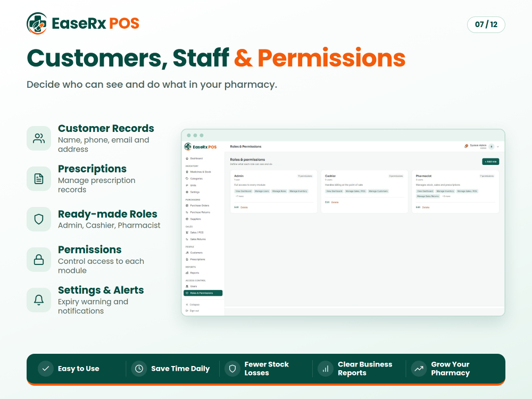This screenshot has width=532, height=399.
Task: Edit the Pharmacist role
Action: (418, 207)
